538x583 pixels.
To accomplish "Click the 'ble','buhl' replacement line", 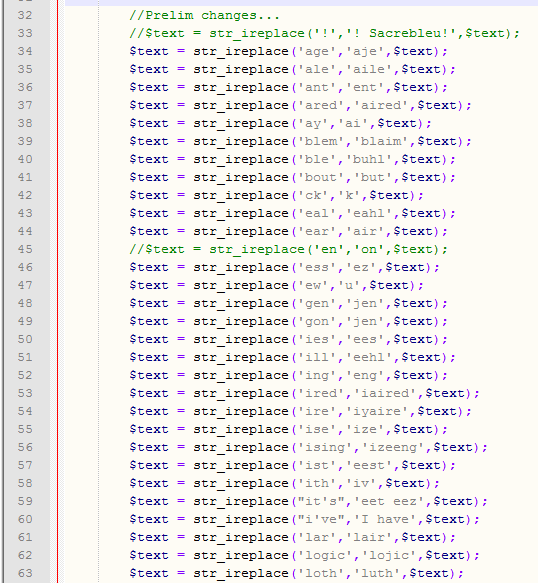I will coord(292,160).
